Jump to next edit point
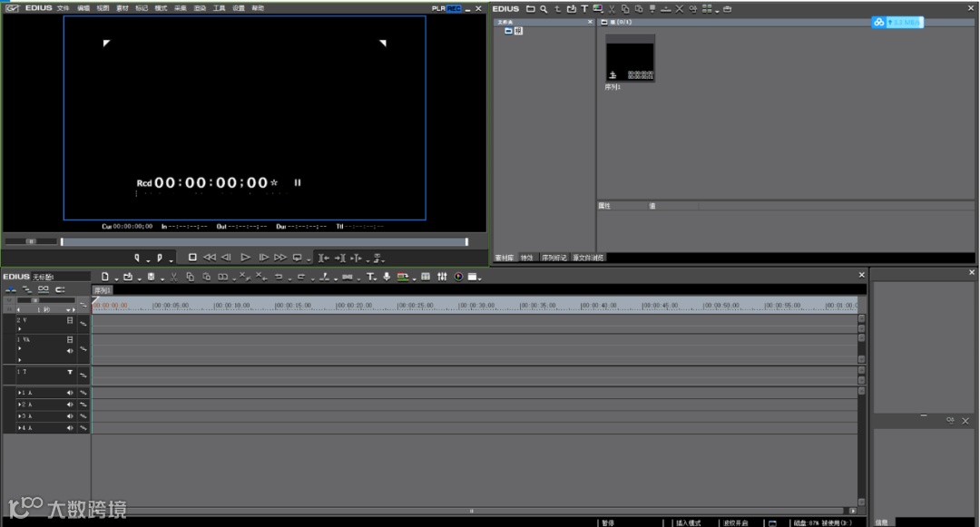The image size is (980, 527). pyautogui.click(x=340, y=258)
